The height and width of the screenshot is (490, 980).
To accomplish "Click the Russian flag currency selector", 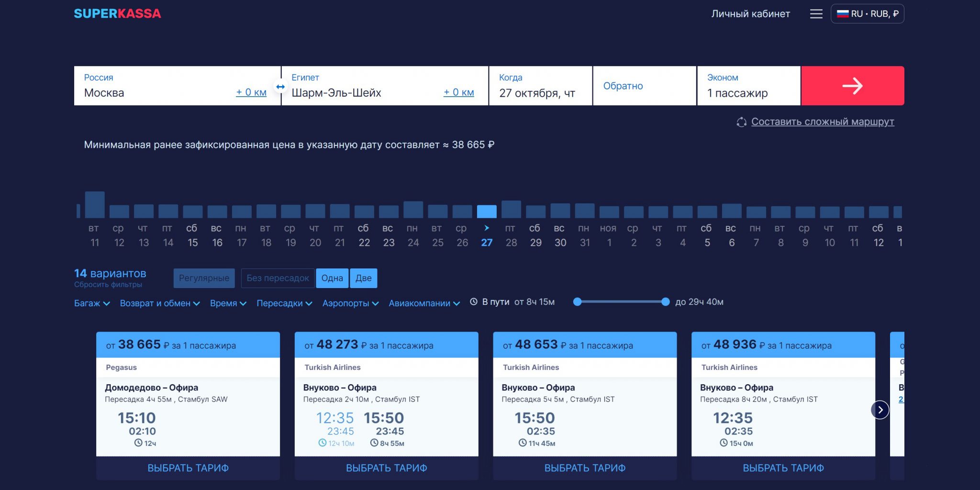I will coord(867,14).
